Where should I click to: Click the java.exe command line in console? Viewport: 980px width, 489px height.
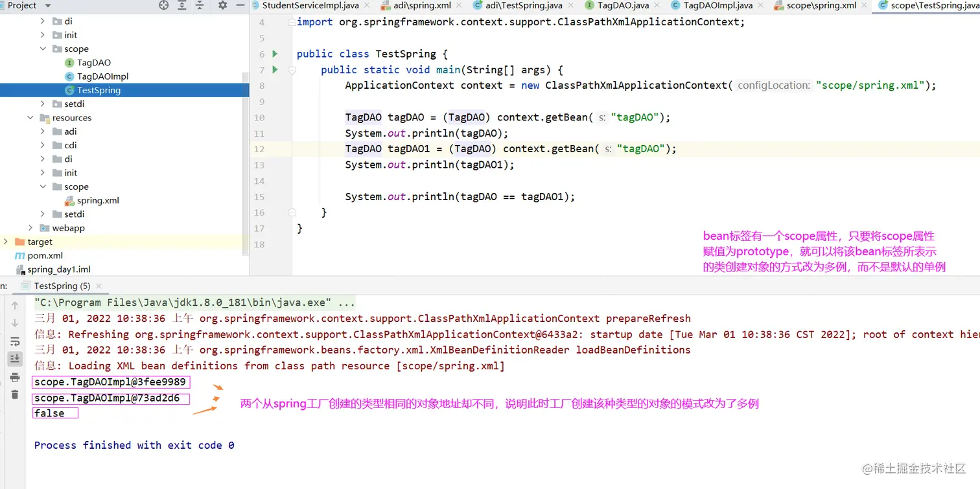pos(194,303)
